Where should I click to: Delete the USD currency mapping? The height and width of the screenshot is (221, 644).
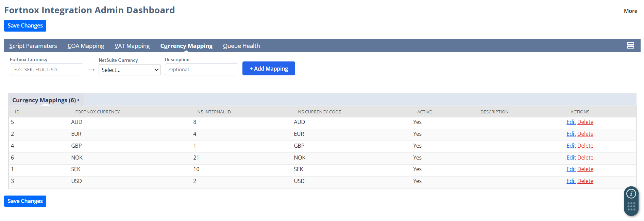pyautogui.click(x=585, y=181)
